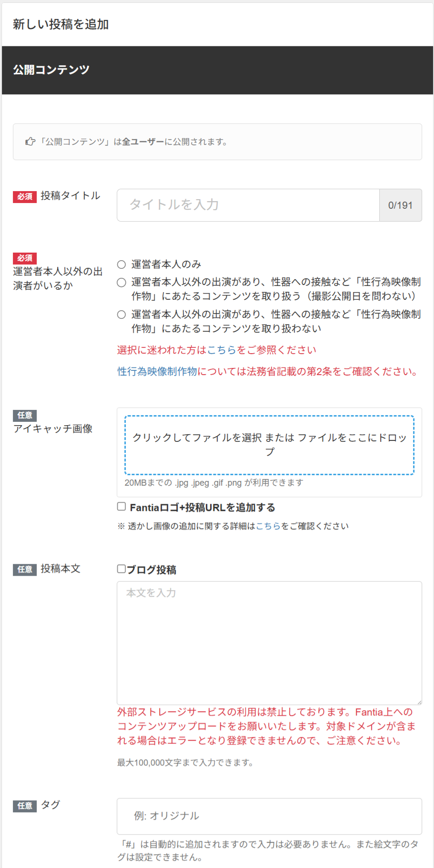
Task: Open the こちら link about selection help
Action: point(222,350)
